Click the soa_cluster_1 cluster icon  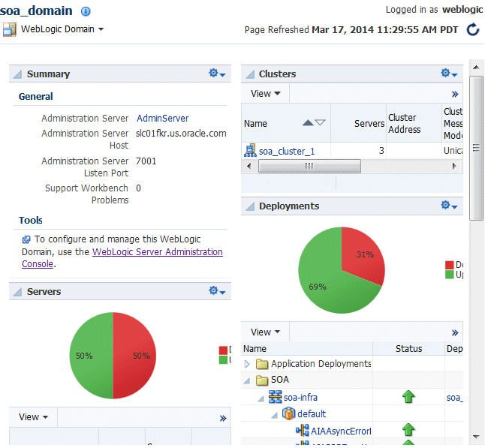click(250, 151)
